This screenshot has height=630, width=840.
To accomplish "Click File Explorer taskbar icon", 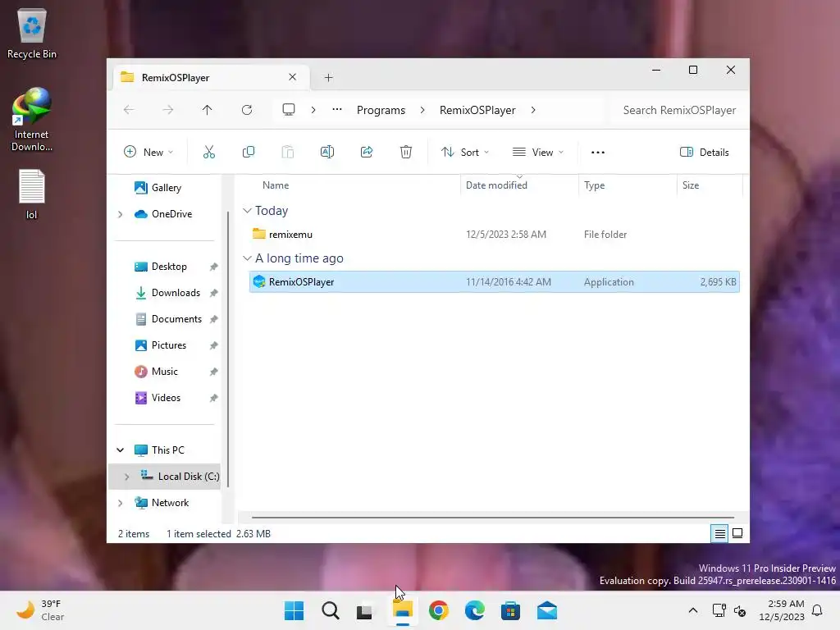I will point(403,610).
